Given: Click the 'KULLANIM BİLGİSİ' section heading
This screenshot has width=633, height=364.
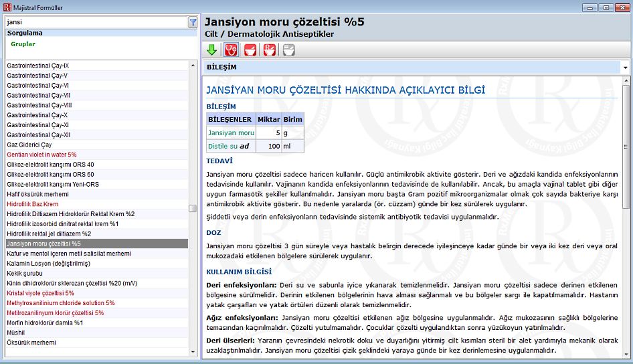Looking at the screenshot, I should (x=239, y=272).
